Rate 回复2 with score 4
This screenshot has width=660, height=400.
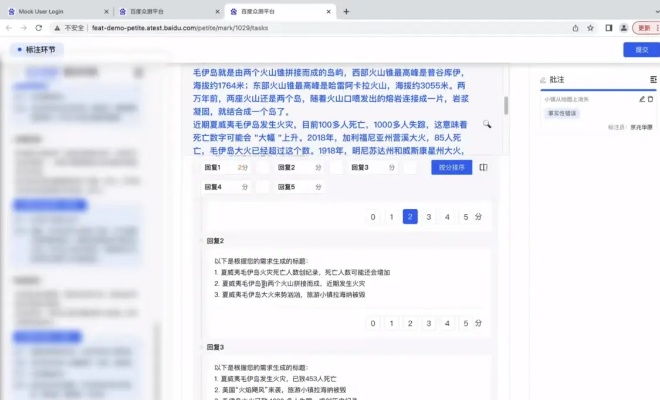[447, 323]
